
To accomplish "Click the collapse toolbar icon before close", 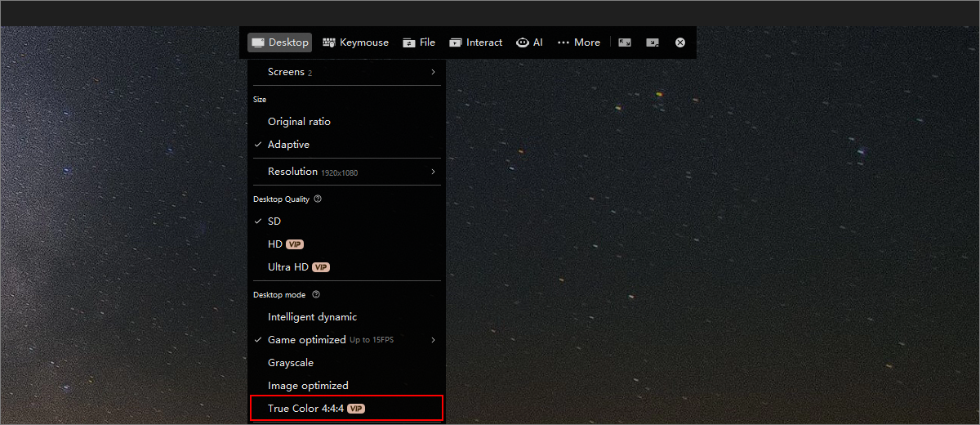I will click(x=653, y=42).
